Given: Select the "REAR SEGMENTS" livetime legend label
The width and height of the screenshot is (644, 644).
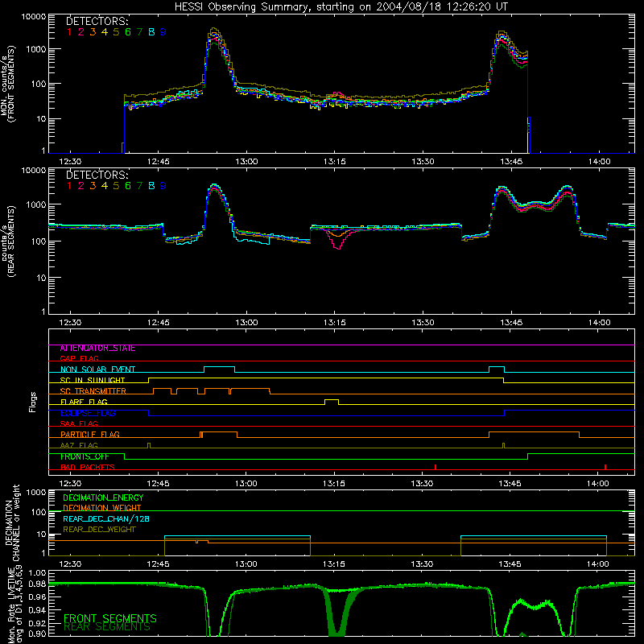Looking at the screenshot, I should (107, 627).
